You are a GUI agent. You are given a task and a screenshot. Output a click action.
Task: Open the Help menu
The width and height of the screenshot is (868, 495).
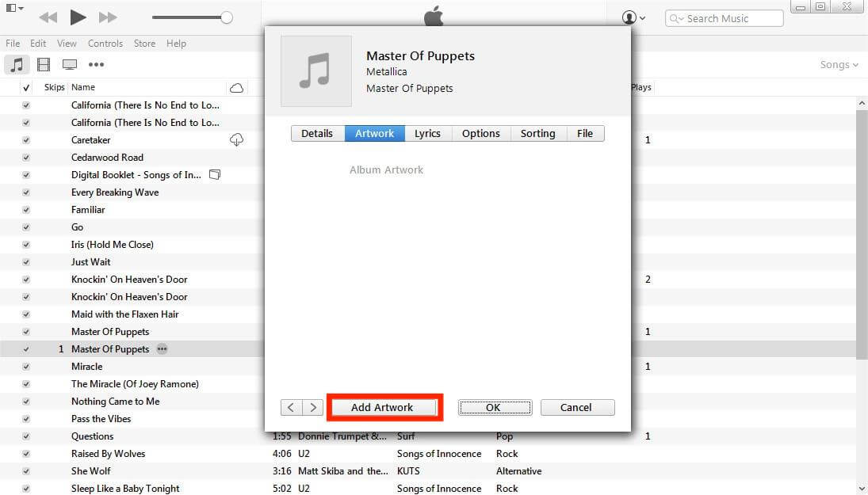pos(177,43)
